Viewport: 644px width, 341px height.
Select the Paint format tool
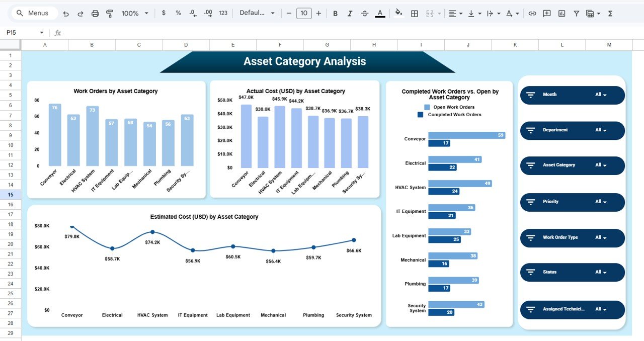point(109,13)
